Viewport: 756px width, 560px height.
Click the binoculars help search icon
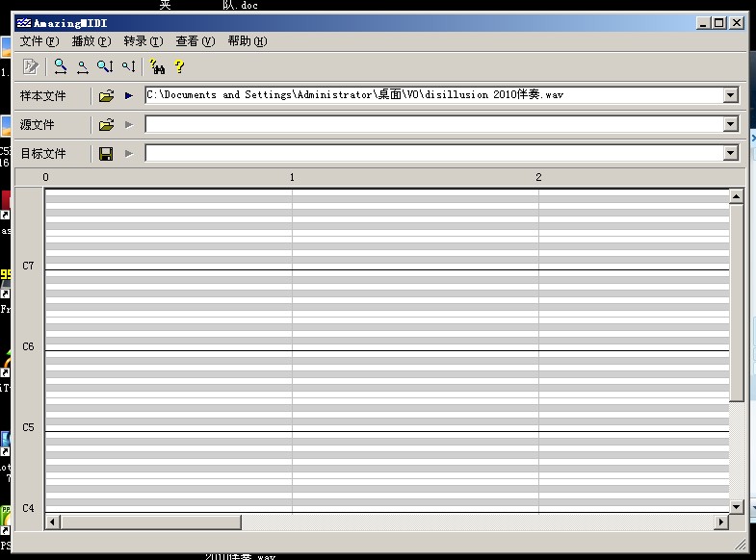[157, 66]
